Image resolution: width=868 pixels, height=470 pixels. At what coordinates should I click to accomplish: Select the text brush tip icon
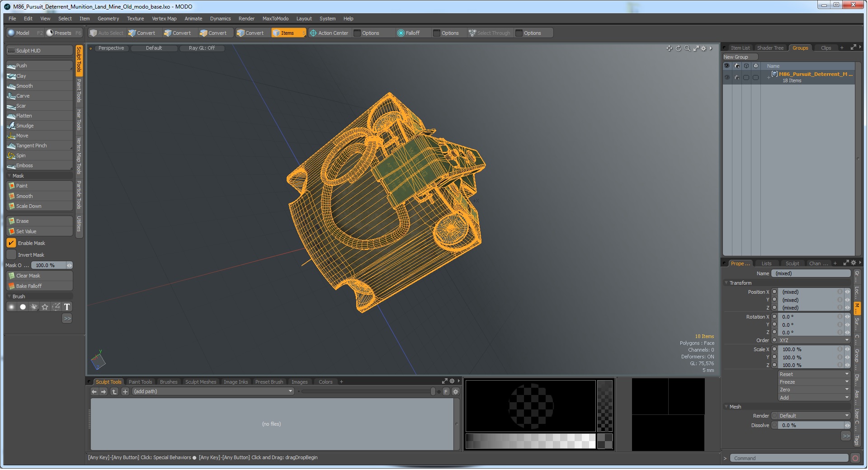tap(67, 307)
